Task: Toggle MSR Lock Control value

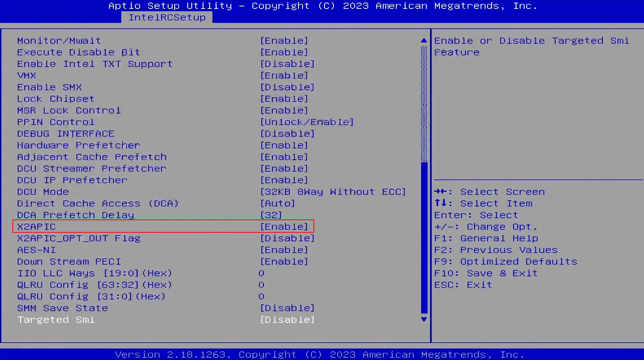Action: point(284,110)
